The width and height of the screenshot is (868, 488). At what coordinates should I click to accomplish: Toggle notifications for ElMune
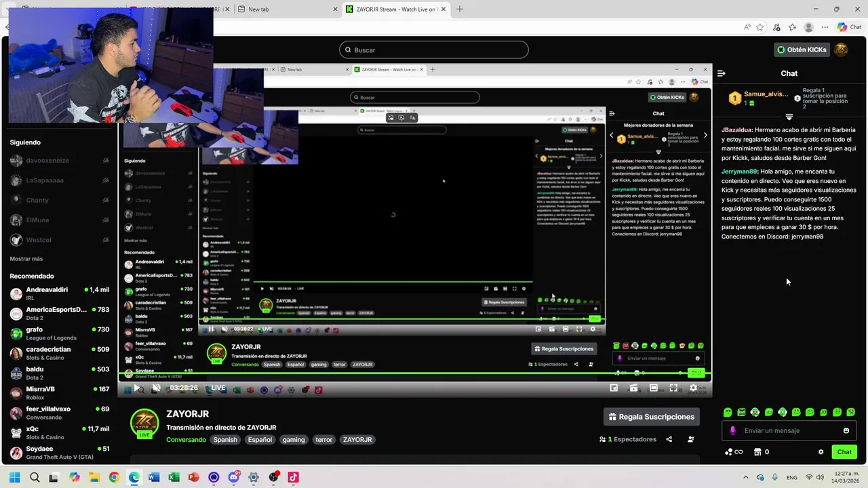click(106, 220)
